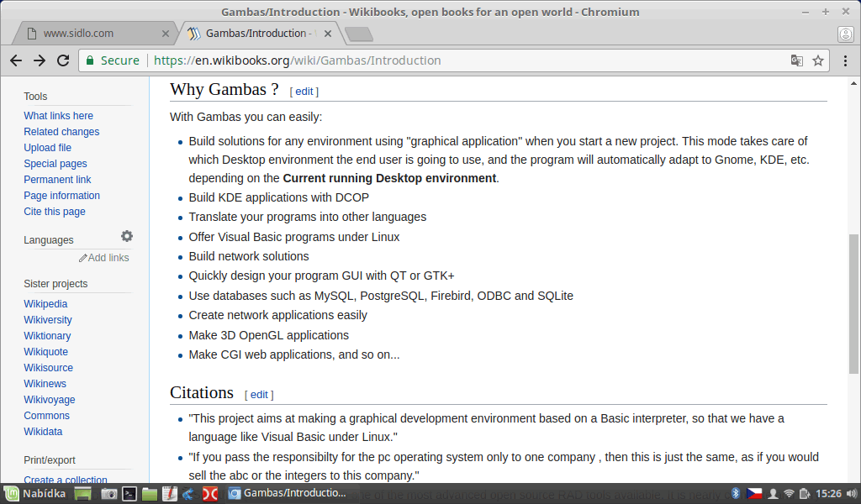Open the Nabídka start menu
The width and height of the screenshot is (861, 504).
(35, 494)
